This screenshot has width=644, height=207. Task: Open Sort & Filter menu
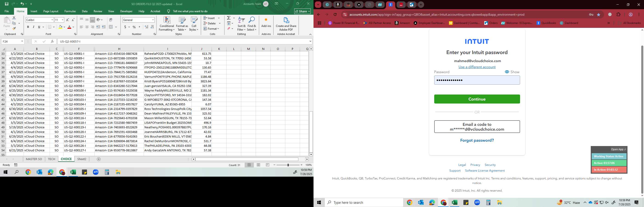click(x=241, y=24)
